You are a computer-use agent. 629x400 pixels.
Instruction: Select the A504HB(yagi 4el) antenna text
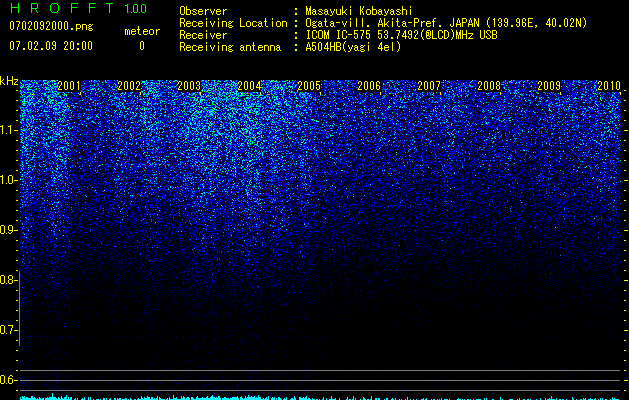click(353, 47)
